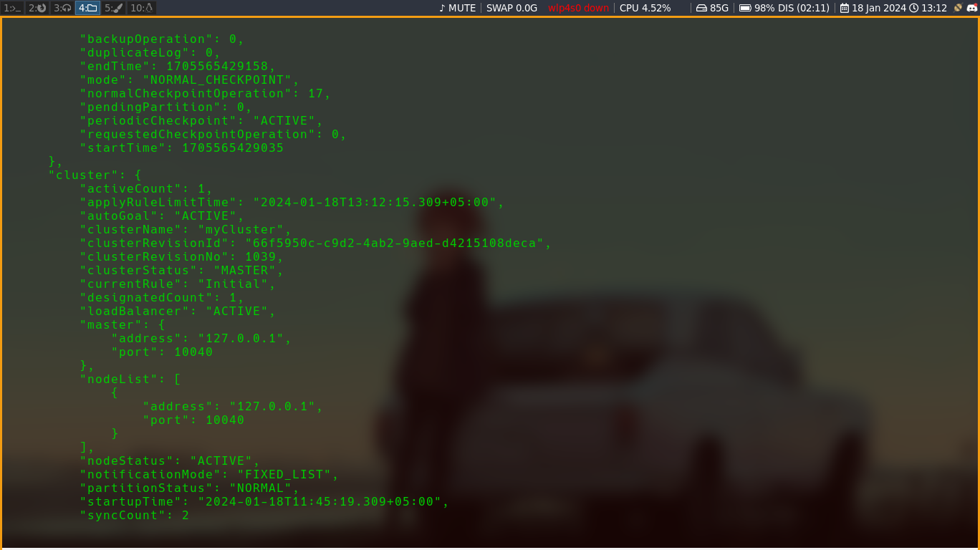Click the clusterRevisionId value in terminal
This screenshot has width=980, height=550.
click(398, 243)
